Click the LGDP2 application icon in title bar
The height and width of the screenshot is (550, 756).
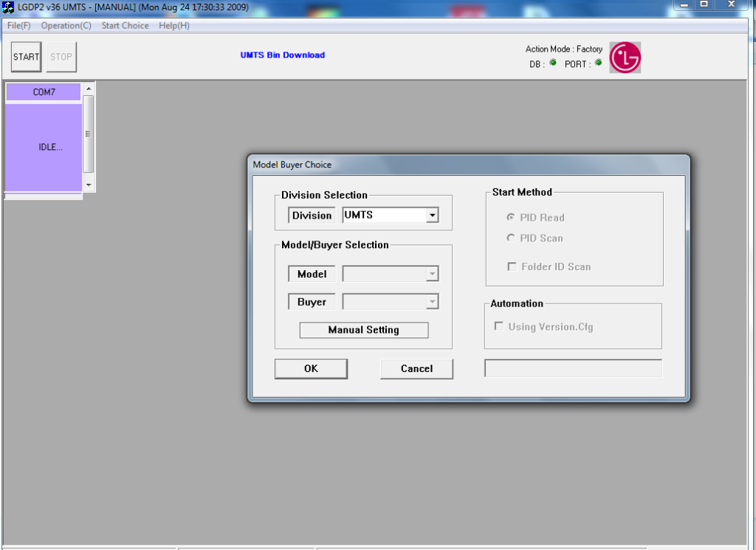tap(8, 7)
